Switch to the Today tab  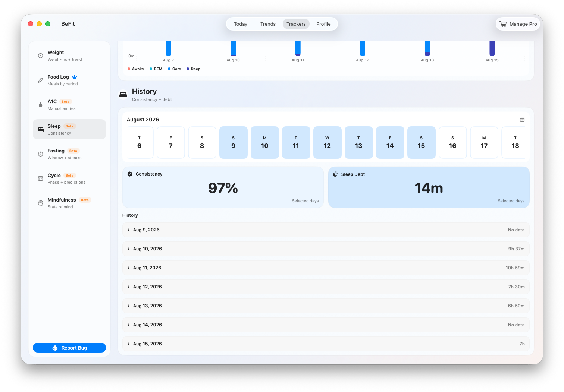click(x=241, y=24)
